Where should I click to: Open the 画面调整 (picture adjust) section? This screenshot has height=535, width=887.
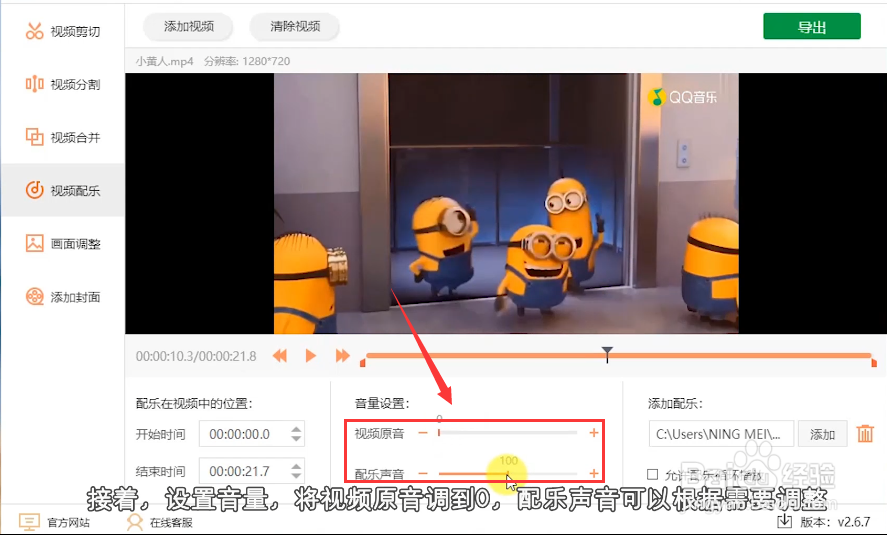[62, 243]
